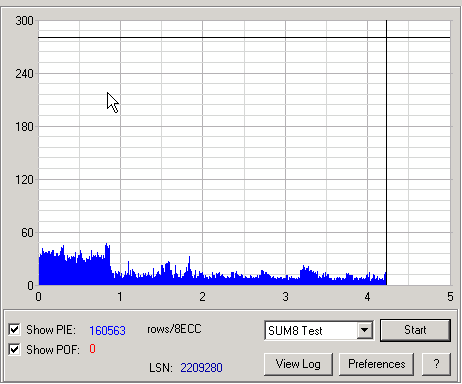Start the scan with Start button
Screen dimensions: 462x384
tap(415, 330)
